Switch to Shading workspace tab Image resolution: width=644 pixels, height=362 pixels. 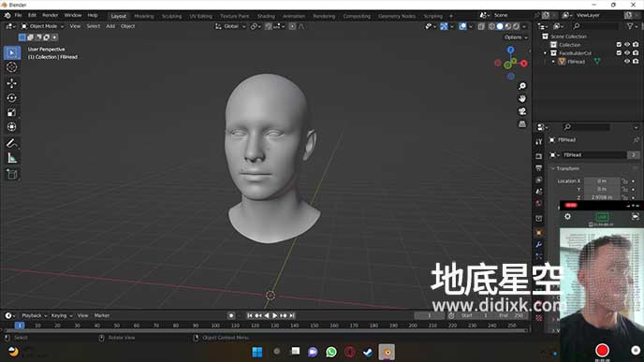[266, 16]
